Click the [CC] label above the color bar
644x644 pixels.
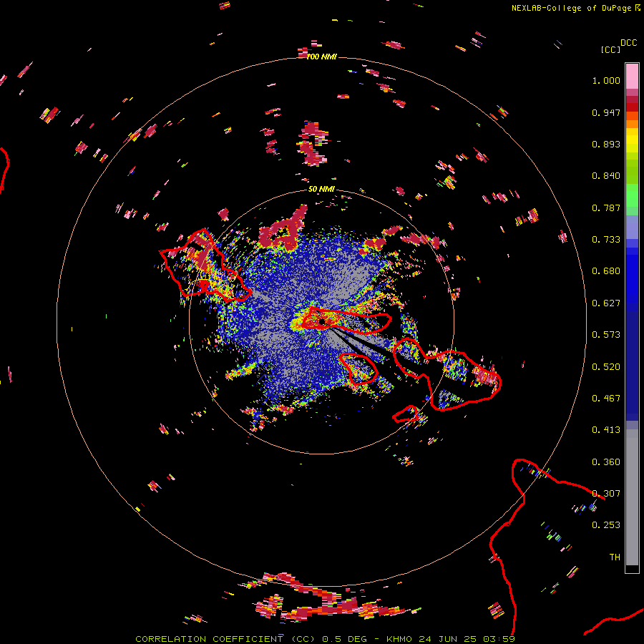pos(610,49)
